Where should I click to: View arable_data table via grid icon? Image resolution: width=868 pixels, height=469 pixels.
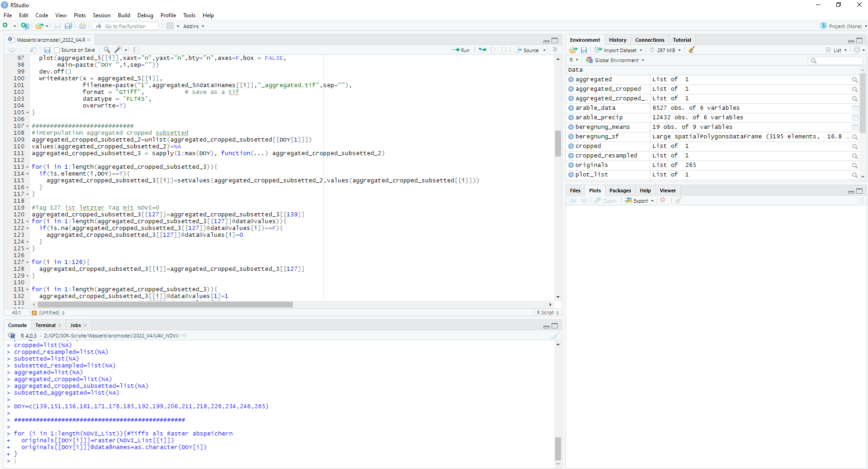click(855, 108)
